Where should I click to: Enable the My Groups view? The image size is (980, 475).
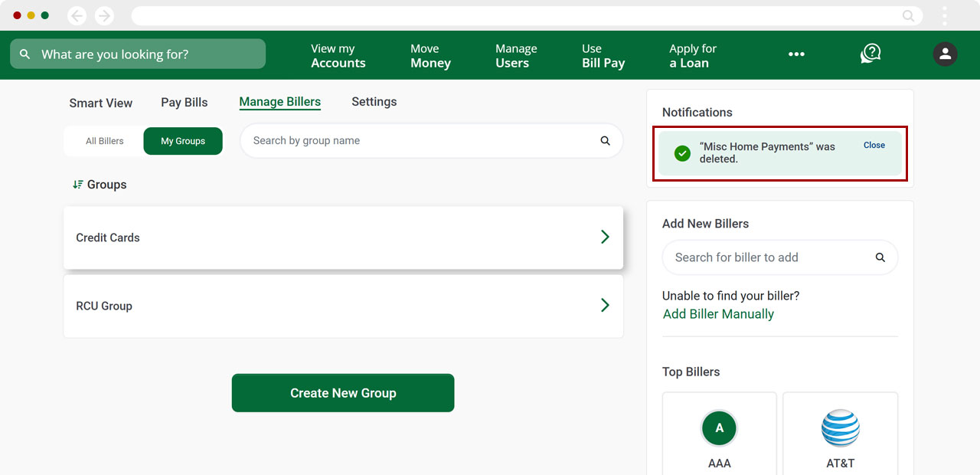183,141
